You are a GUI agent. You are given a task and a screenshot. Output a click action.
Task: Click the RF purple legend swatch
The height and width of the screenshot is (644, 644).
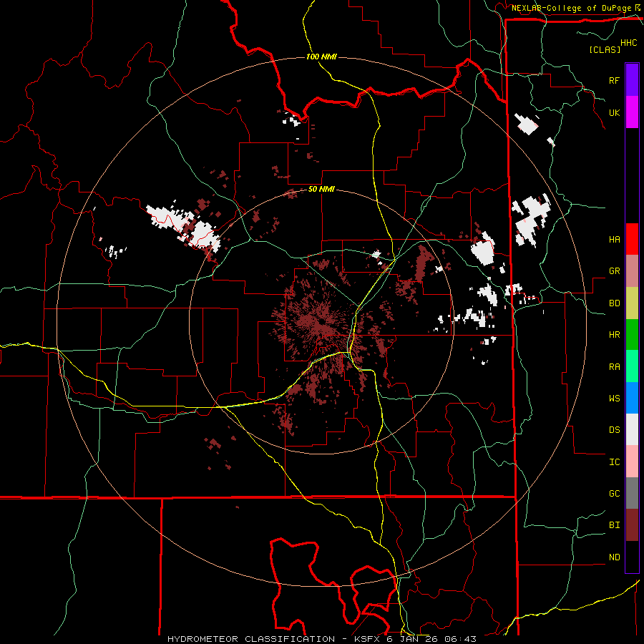(x=632, y=80)
